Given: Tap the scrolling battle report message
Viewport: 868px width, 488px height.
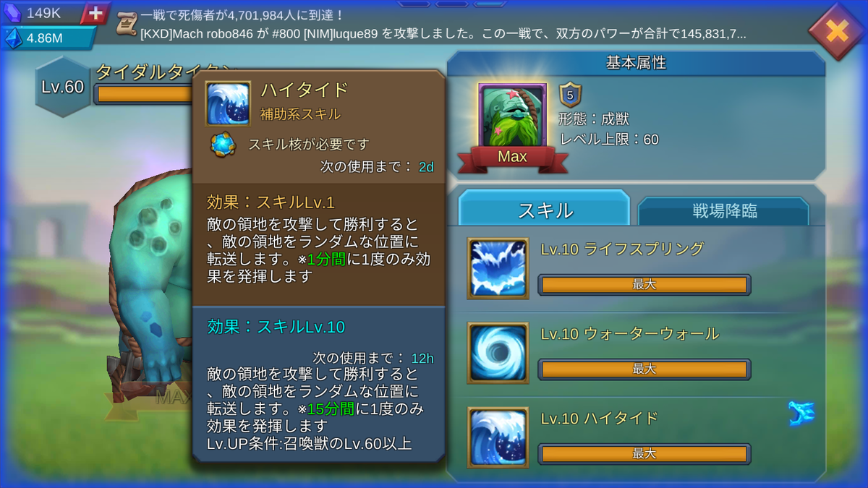Looking at the screenshot, I should (x=443, y=34).
